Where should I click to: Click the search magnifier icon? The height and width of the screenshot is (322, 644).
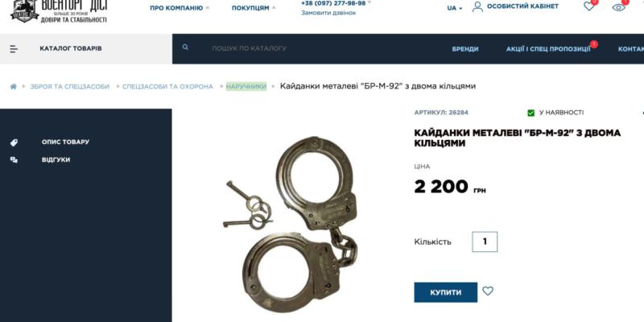(x=186, y=47)
